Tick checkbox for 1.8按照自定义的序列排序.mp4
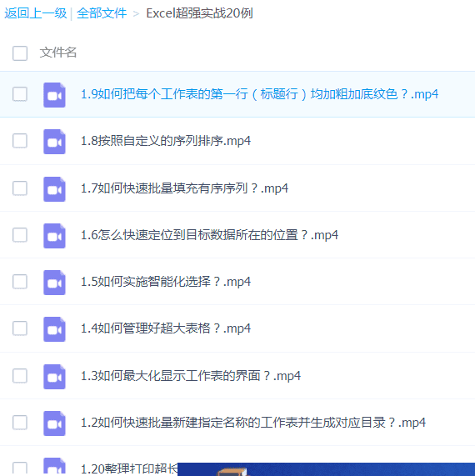 point(20,141)
